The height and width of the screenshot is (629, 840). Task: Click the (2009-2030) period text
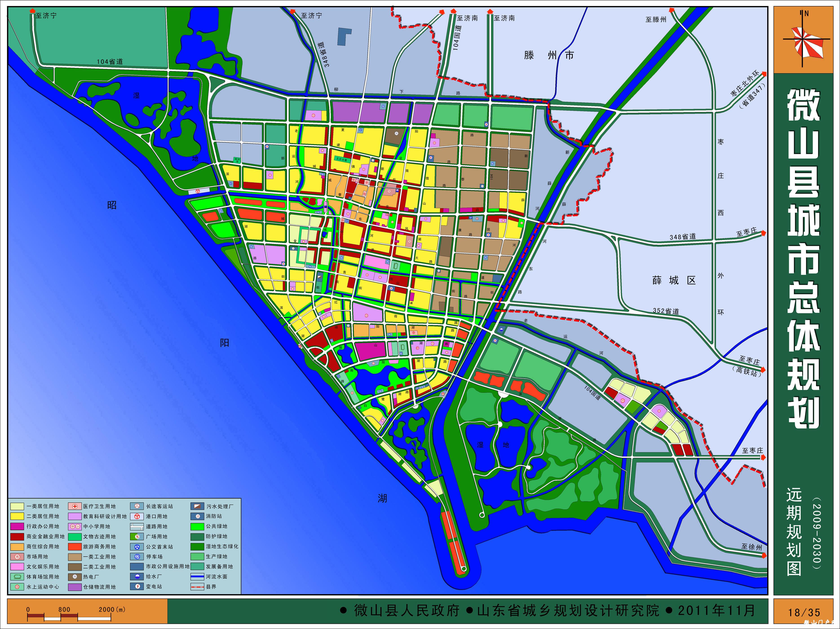click(816, 533)
